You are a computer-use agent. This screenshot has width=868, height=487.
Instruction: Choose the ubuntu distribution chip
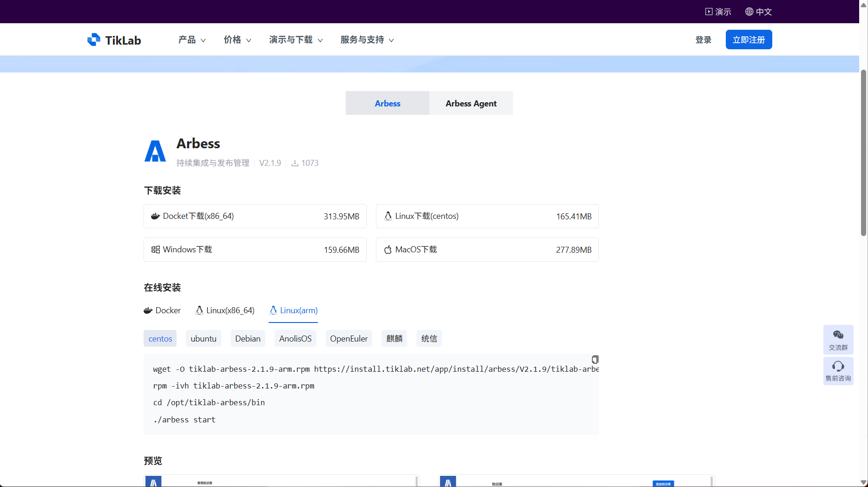click(204, 339)
